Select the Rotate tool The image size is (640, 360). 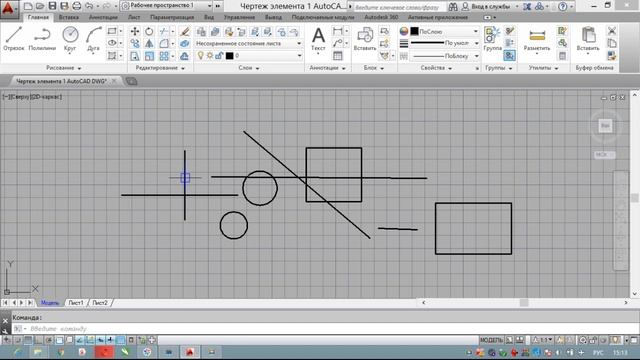149,31
